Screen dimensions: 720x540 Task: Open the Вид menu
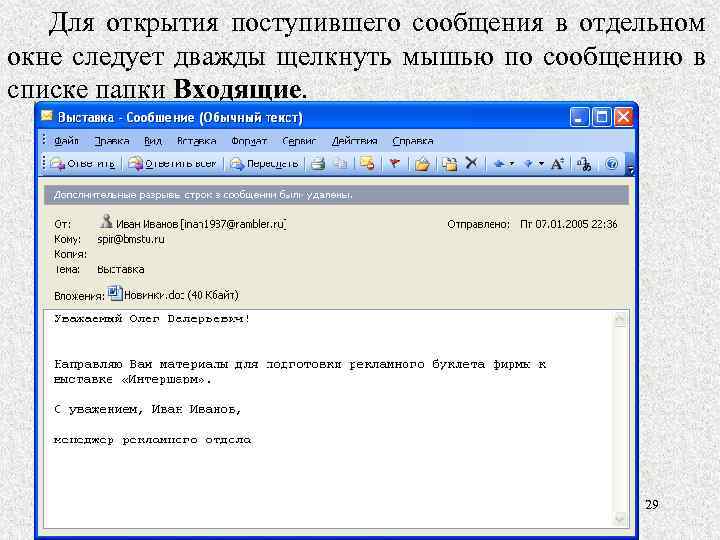[153, 141]
